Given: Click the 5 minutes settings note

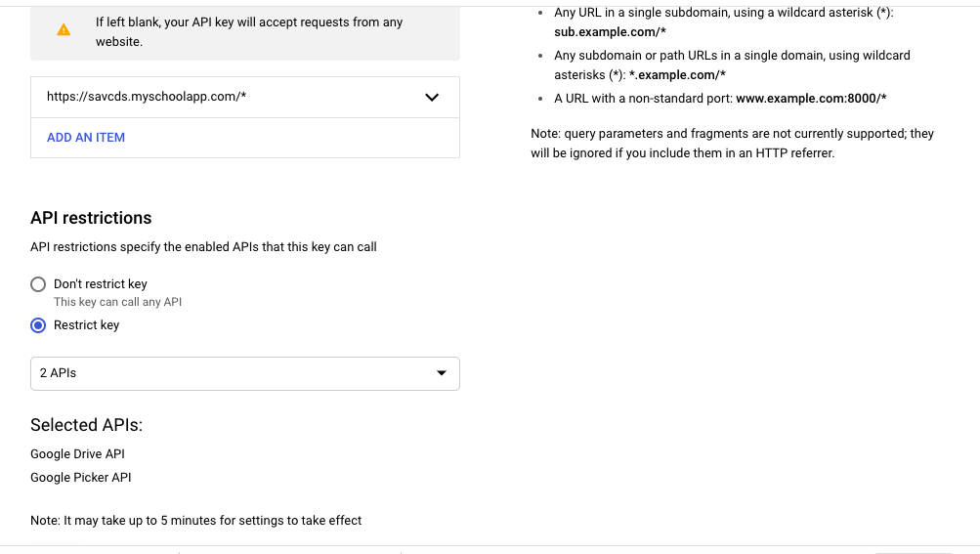Looking at the screenshot, I should point(195,521).
